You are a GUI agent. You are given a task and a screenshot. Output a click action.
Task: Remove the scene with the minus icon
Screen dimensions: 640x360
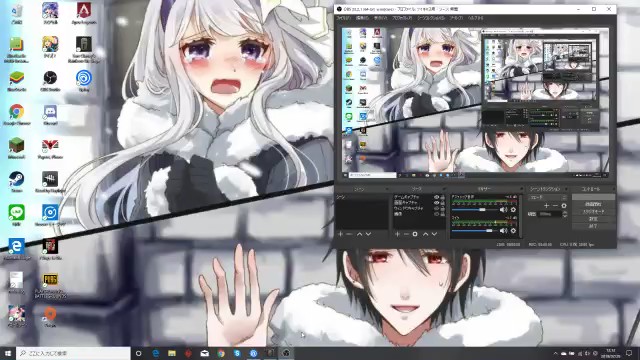tap(349, 234)
